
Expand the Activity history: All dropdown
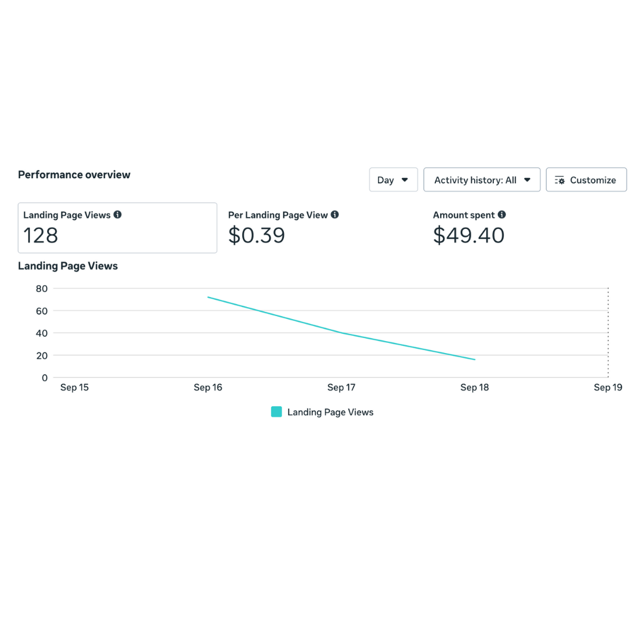click(x=481, y=179)
